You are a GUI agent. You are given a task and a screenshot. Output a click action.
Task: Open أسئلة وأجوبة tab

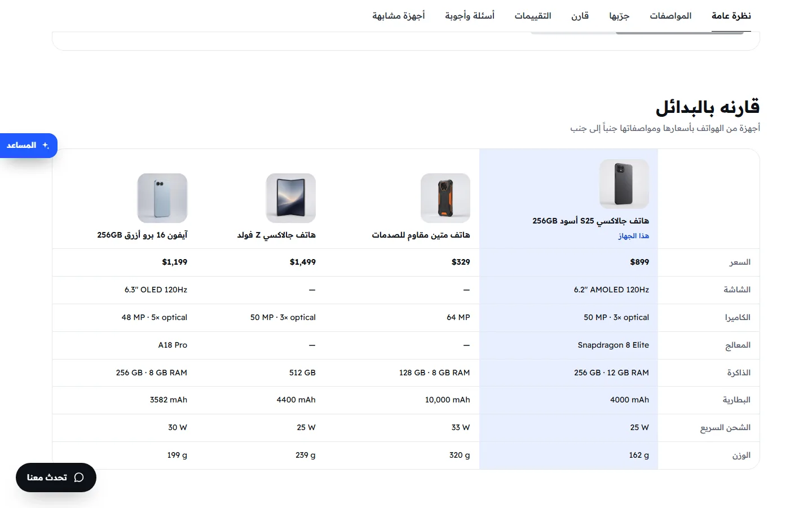pos(470,16)
